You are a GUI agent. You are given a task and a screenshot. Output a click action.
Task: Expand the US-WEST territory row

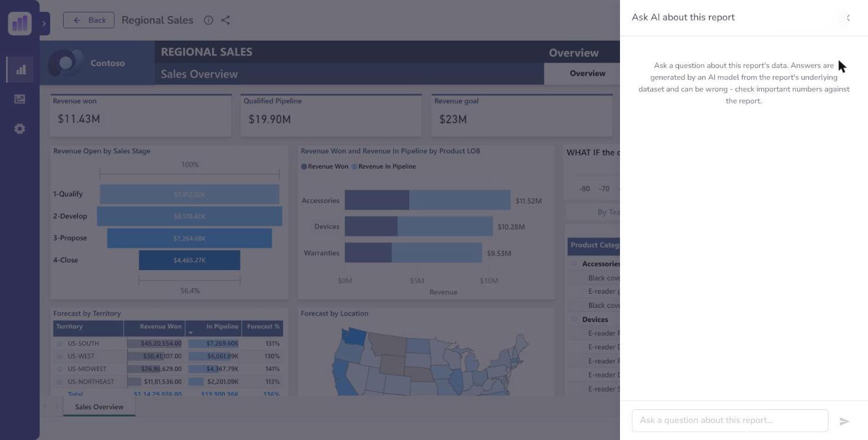(59, 356)
